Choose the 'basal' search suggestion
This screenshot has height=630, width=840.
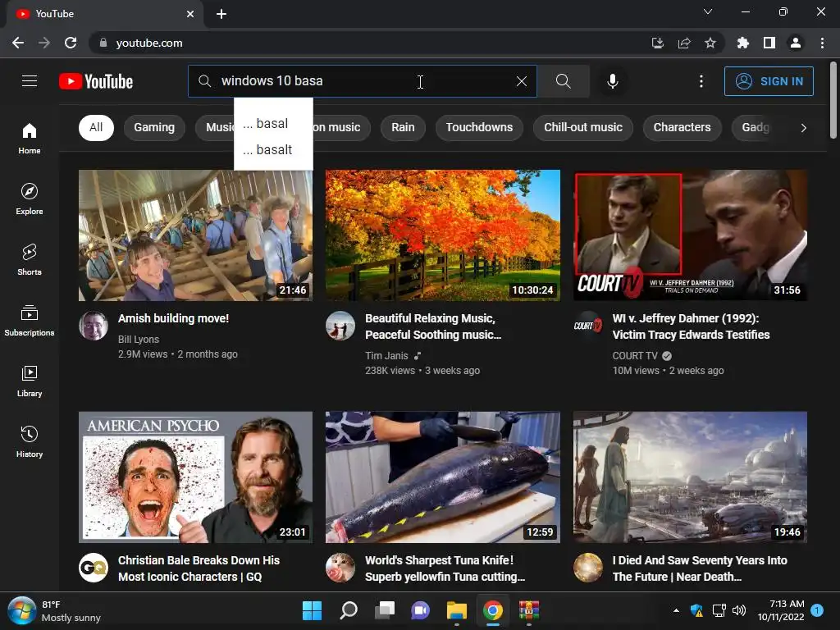point(273,124)
